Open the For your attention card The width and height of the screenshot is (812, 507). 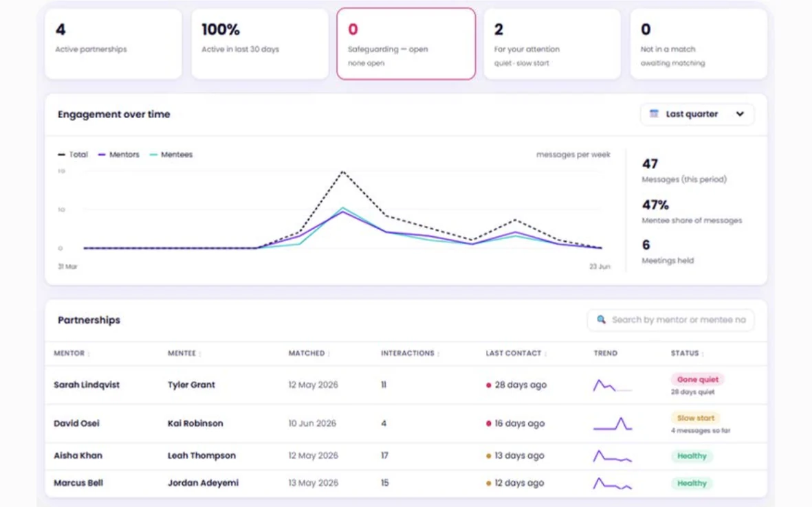552,44
